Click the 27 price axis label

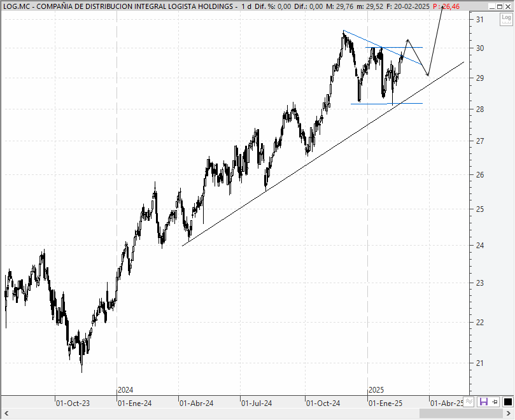[x=480, y=141]
